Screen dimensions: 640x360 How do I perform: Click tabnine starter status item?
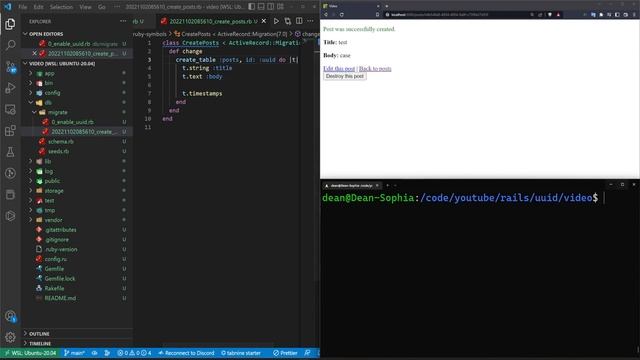[x=241, y=353]
